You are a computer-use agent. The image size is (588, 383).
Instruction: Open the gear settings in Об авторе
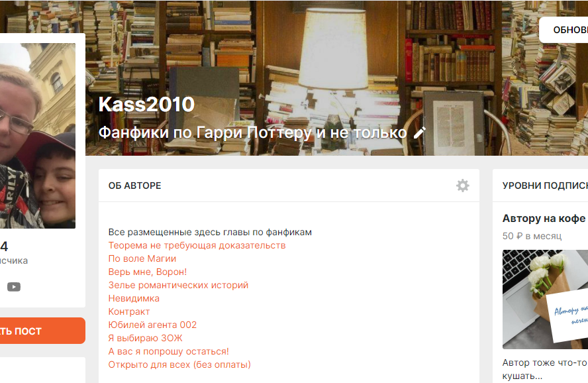click(462, 186)
